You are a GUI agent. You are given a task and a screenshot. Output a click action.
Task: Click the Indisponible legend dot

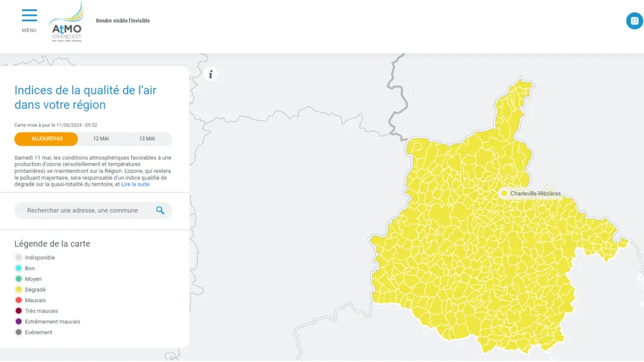click(x=18, y=257)
